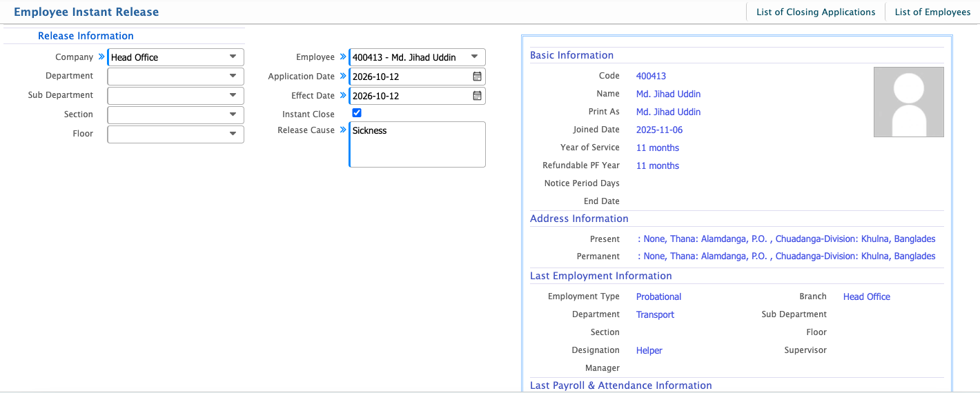Click joined date 2025-11-06

click(659, 130)
